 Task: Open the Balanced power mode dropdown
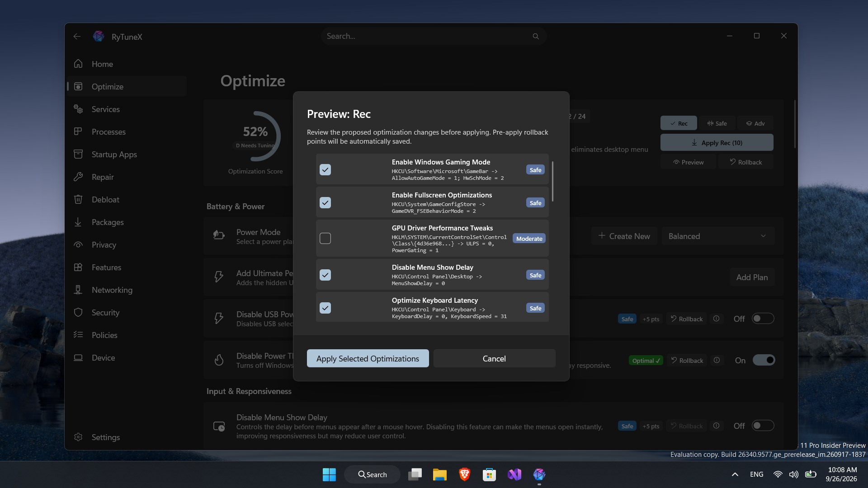[718, 236]
